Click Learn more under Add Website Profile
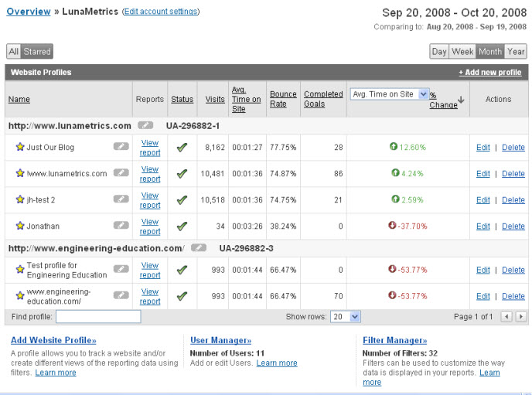532x395 pixels. (56, 373)
